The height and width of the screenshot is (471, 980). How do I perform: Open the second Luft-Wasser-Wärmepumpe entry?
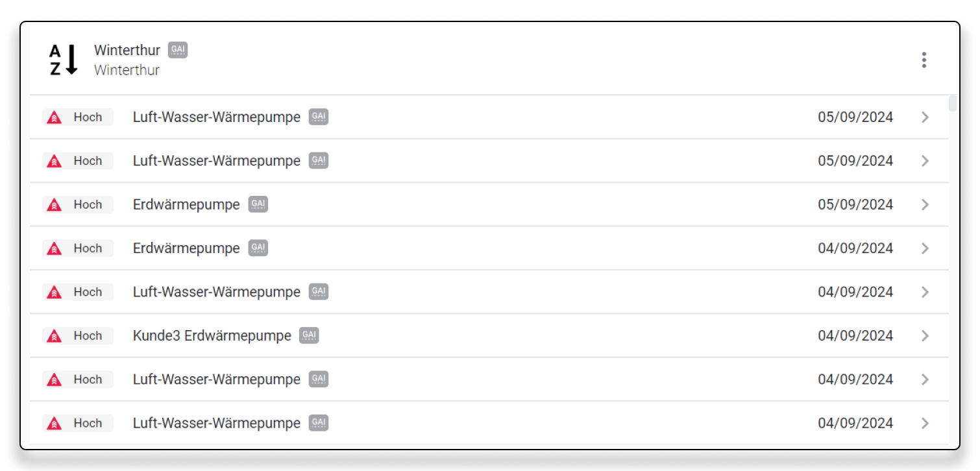point(217,161)
